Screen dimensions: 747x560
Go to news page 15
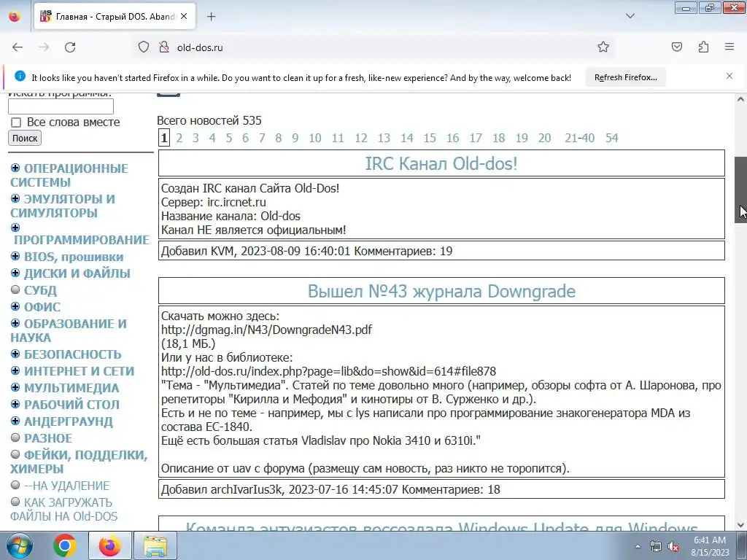point(430,138)
